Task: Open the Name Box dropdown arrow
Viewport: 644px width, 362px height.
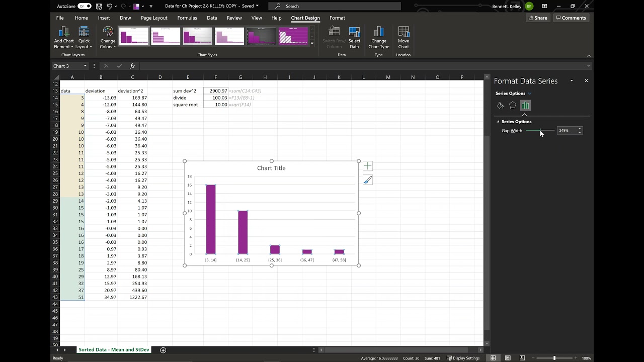Action: tap(85, 66)
